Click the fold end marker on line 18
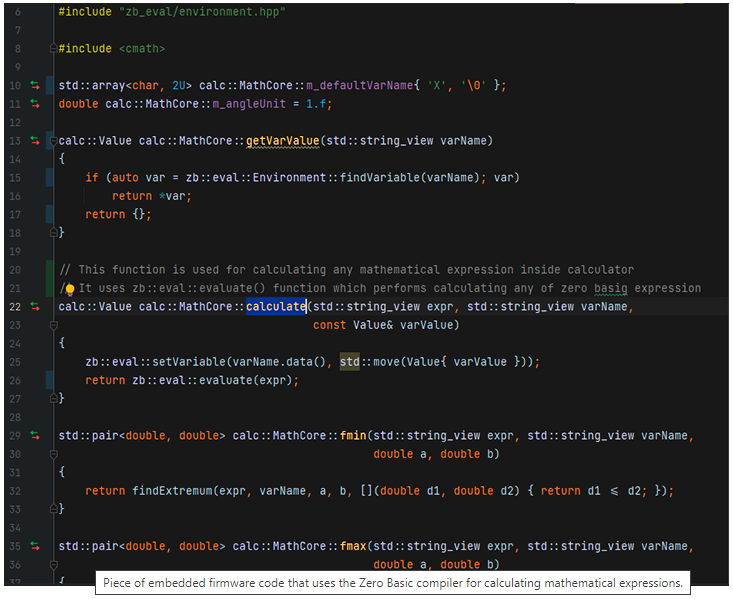Image resolution: width=733 pixels, height=599 pixels. (54, 232)
